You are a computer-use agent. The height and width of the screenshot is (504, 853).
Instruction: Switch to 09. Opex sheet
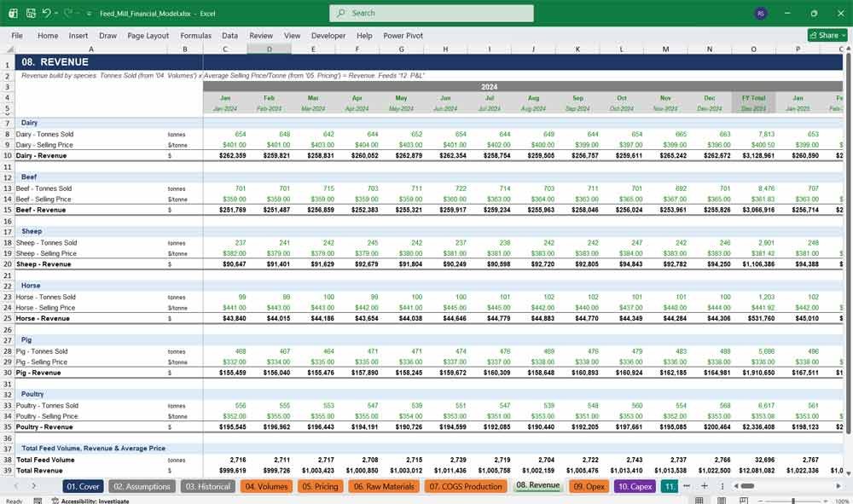[589, 487]
